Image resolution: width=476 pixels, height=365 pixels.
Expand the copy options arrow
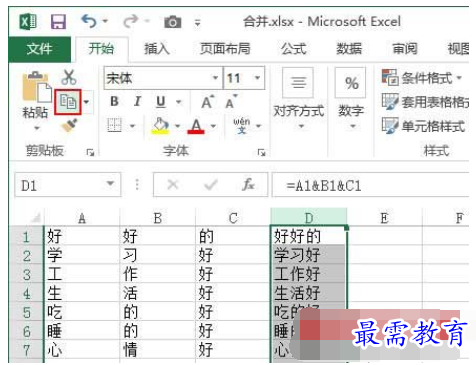87,102
